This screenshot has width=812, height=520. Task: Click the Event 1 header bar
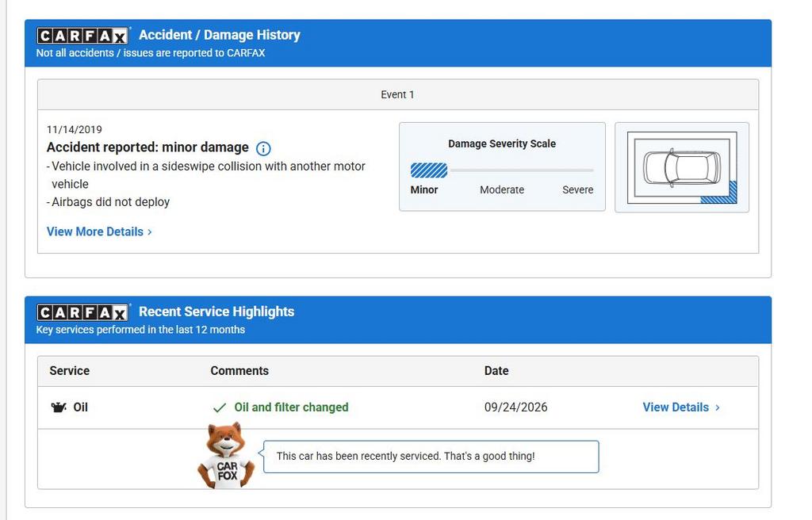coord(398,94)
